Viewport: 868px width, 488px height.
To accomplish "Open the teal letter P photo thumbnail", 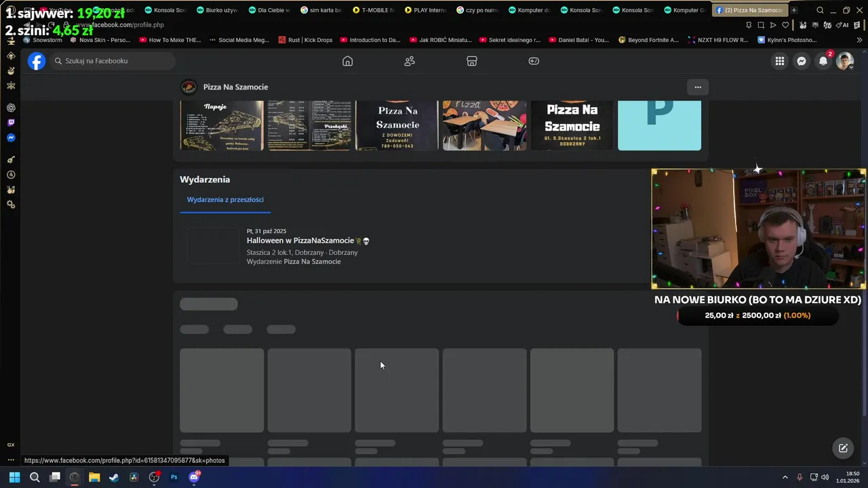I will click(659, 125).
